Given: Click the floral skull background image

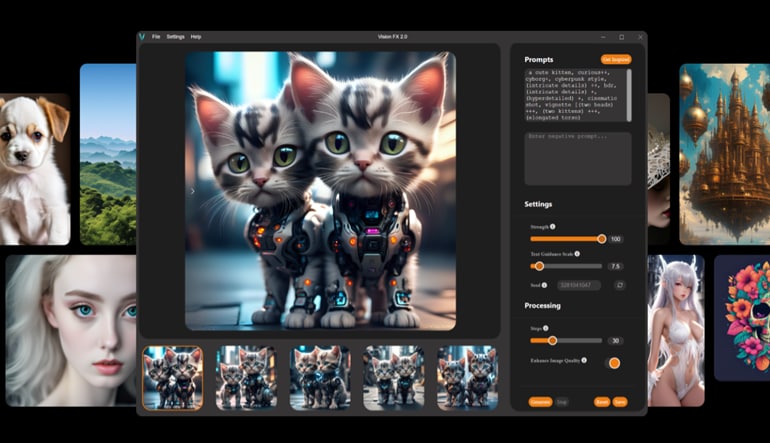Looking at the screenshot, I should click(x=742, y=318).
